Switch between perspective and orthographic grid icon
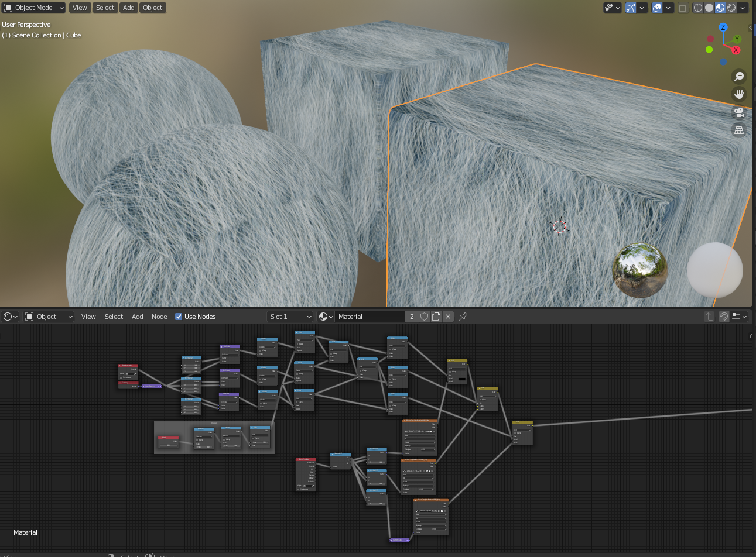The image size is (756, 557). [739, 130]
